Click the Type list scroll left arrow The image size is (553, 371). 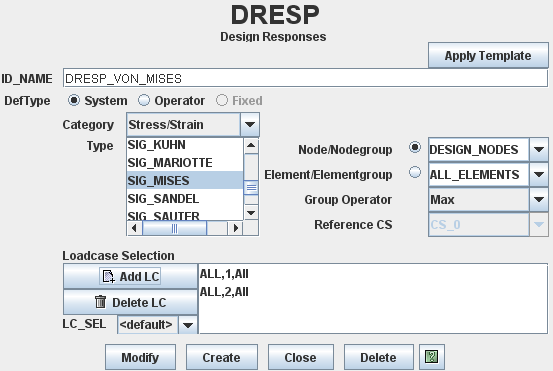pyautogui.click(x=134, y=228)
